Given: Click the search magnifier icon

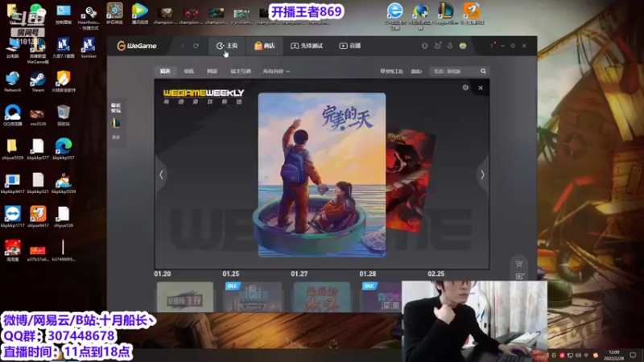Looking at the screenshot, I should (x=484, y=71).
